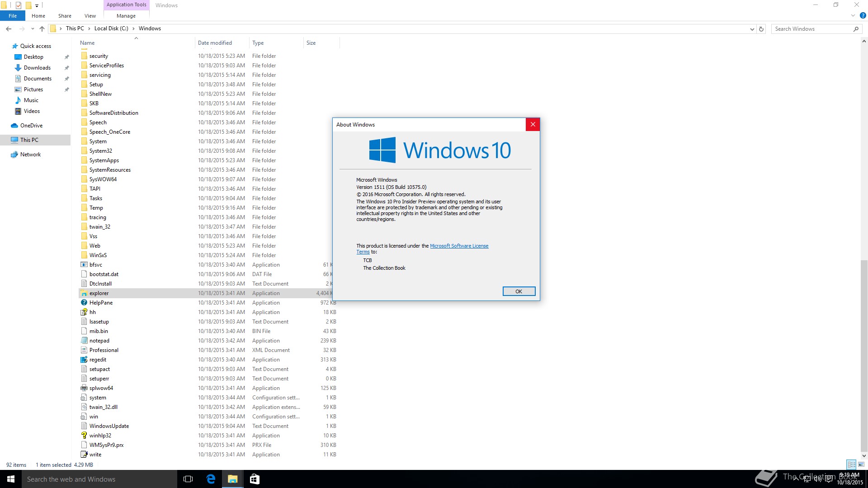Screen dimensions: 868x488
Task: Select the mib.bin file row
Action: [x=208, y=331]
